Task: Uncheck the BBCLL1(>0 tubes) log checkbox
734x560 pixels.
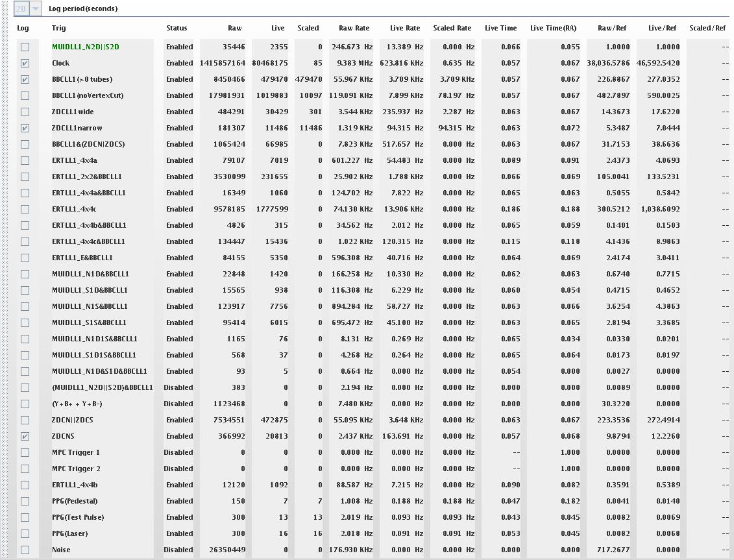Action: point(25,80)
